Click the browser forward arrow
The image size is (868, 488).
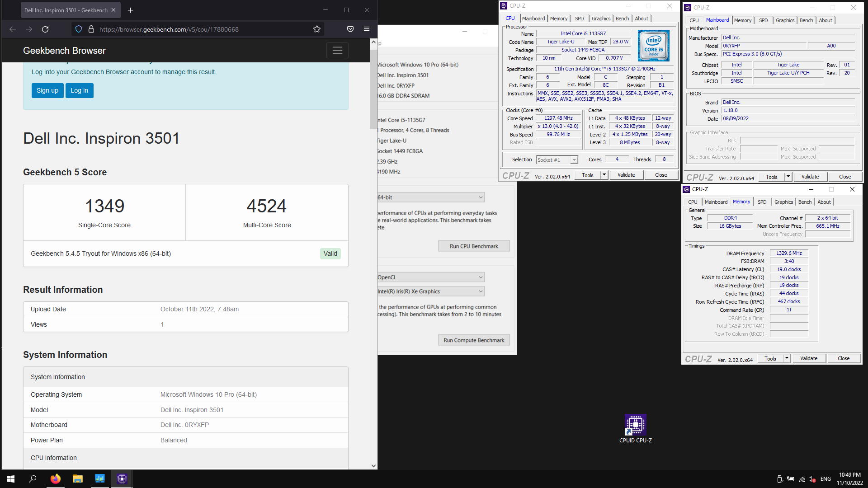[x=29, y=29]
